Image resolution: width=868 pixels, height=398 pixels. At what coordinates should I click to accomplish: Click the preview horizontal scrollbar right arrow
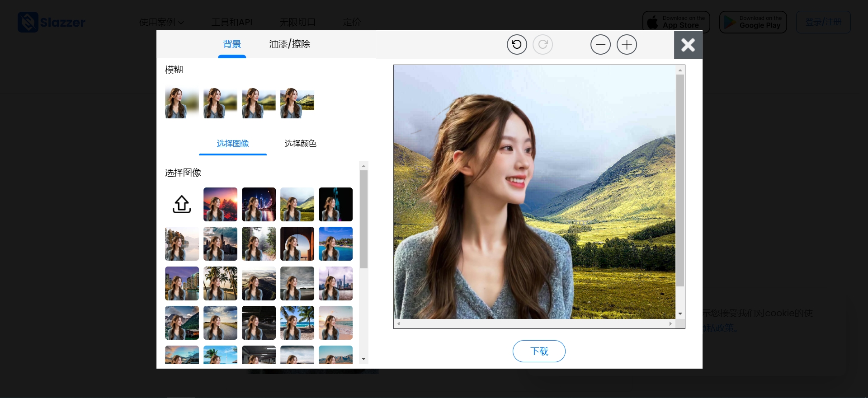[x=670, y=323]
